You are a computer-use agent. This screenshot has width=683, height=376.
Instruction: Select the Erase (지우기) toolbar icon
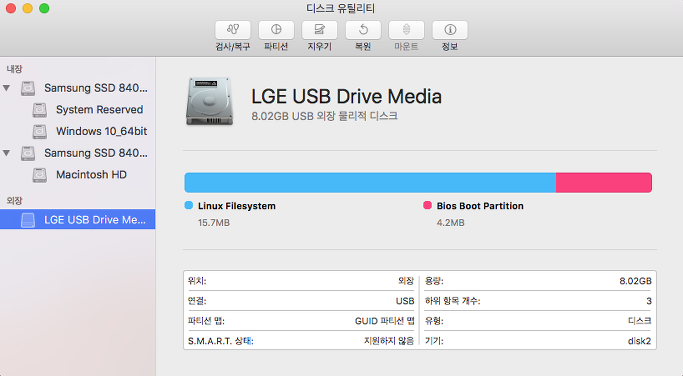(x=320, y=30)
